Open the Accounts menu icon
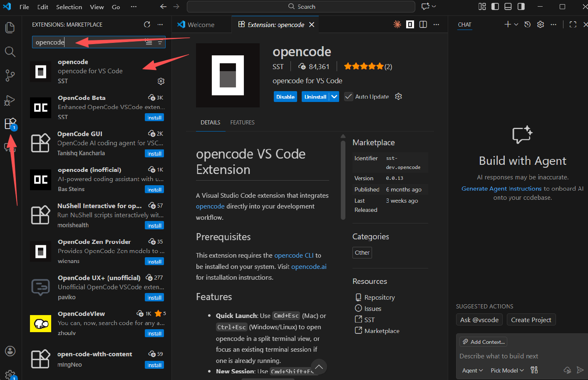This screenshot has width=588, height=380. click(10, 351)
